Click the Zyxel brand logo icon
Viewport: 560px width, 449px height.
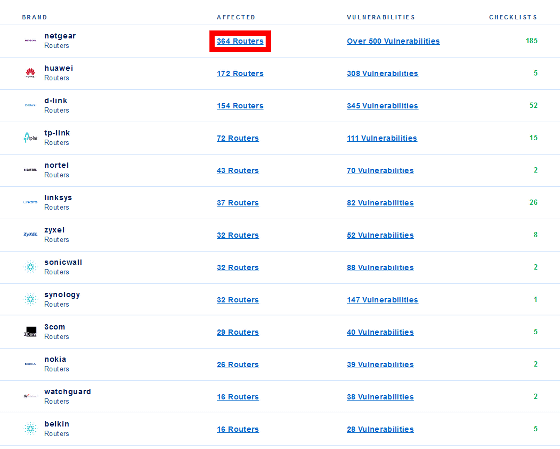(x=30, y=234)
